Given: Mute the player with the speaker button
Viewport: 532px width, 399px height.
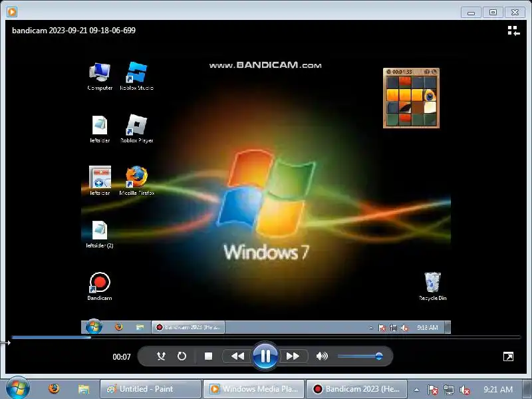Looking at the screenshot, I should click(x=322, y=356).
